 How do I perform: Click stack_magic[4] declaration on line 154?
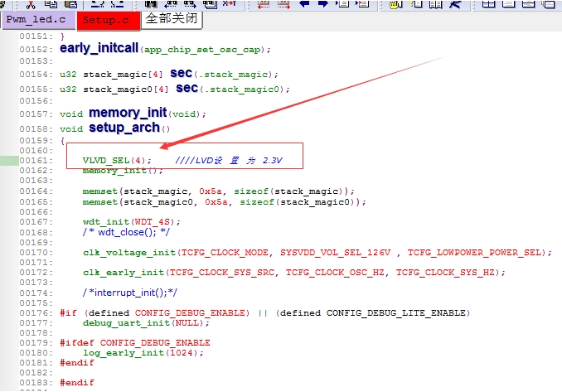point(123,74)
